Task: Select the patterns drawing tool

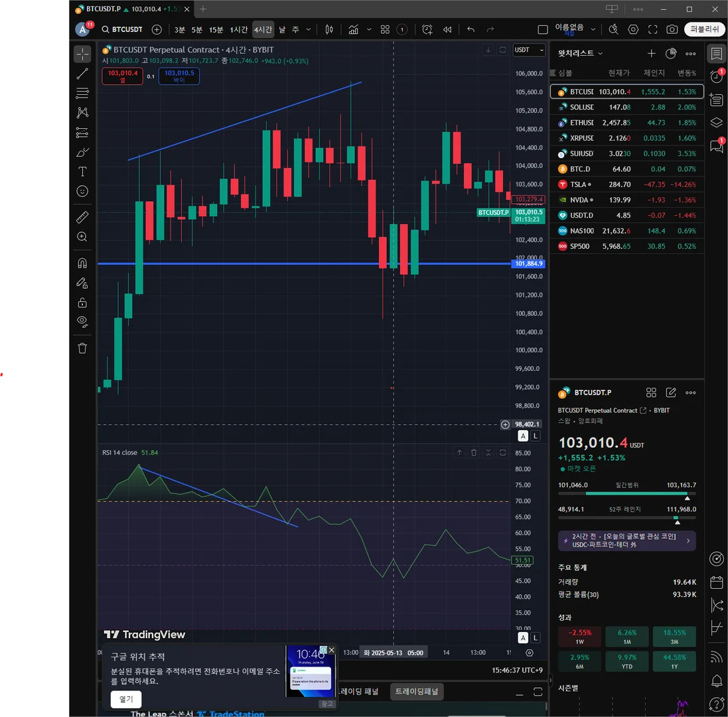Action: click(82, 113)
